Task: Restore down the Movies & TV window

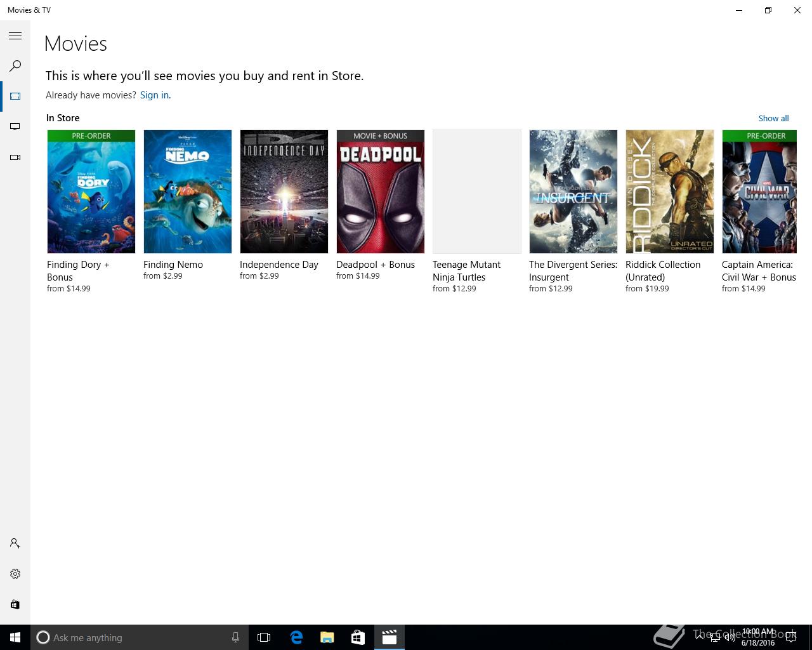Action: 768,10
